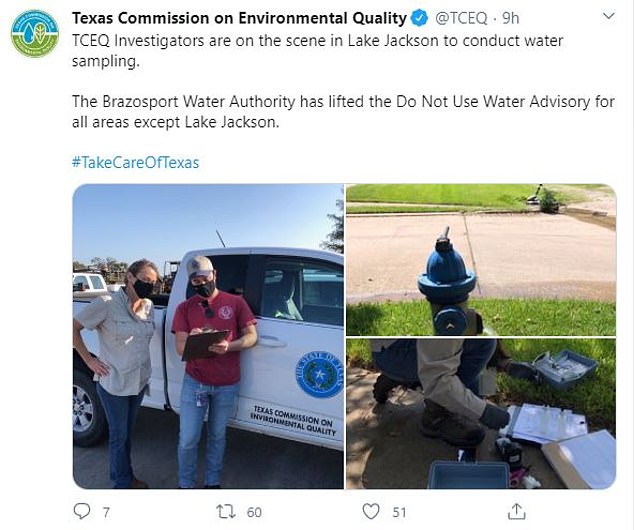Click the 7 replies count
The image size is (634, 530).
[106, 513]
